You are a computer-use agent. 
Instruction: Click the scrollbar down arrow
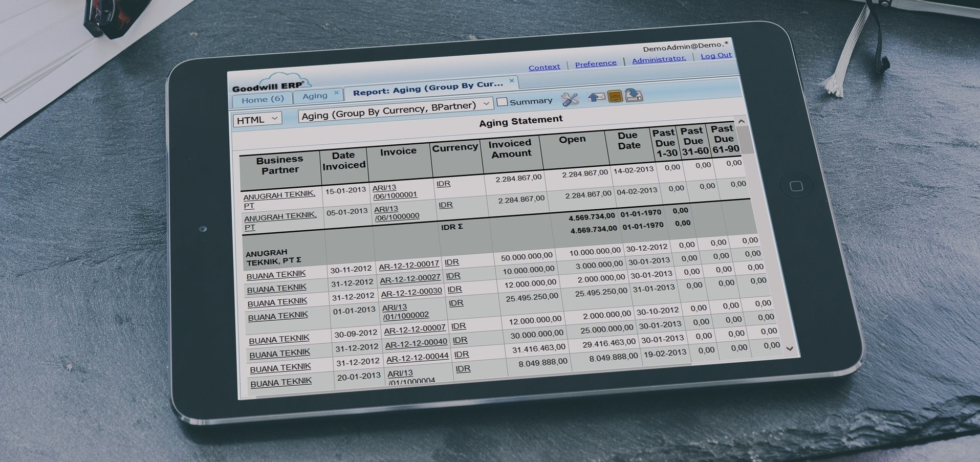pyautogui.click(x=790, y=348)
